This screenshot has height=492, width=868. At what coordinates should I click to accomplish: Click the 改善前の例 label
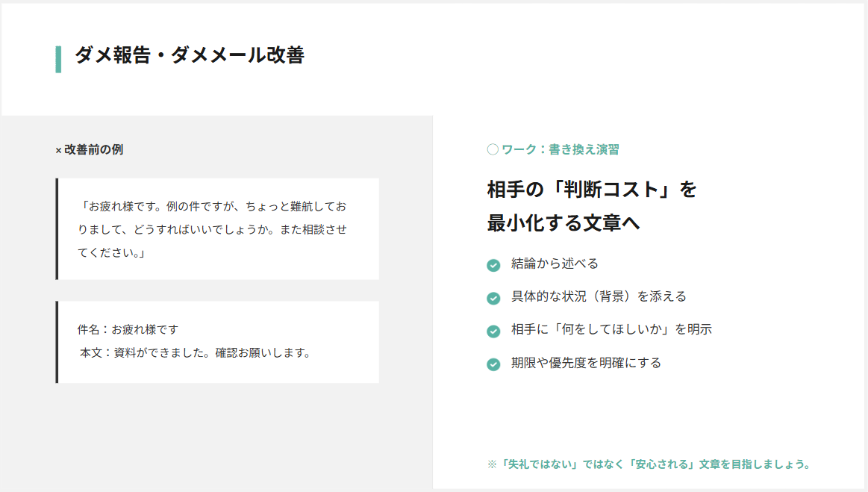tap(93, 149)
